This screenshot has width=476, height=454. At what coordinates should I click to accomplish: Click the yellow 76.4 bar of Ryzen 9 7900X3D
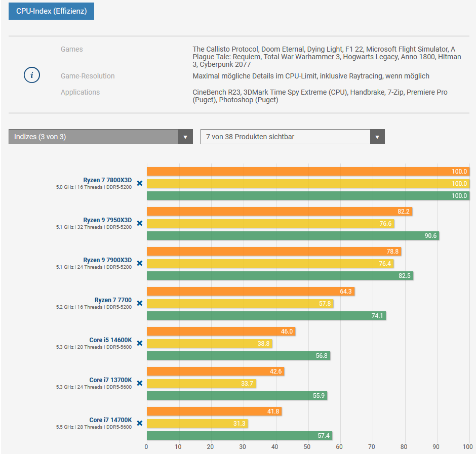[270, 264]
